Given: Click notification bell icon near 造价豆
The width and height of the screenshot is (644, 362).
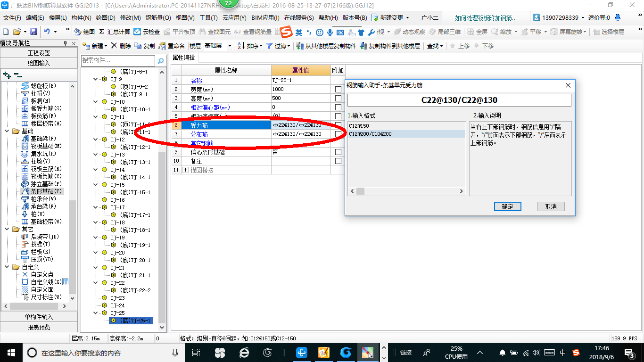Looking at the screenshot, I should tap(618, 18).
